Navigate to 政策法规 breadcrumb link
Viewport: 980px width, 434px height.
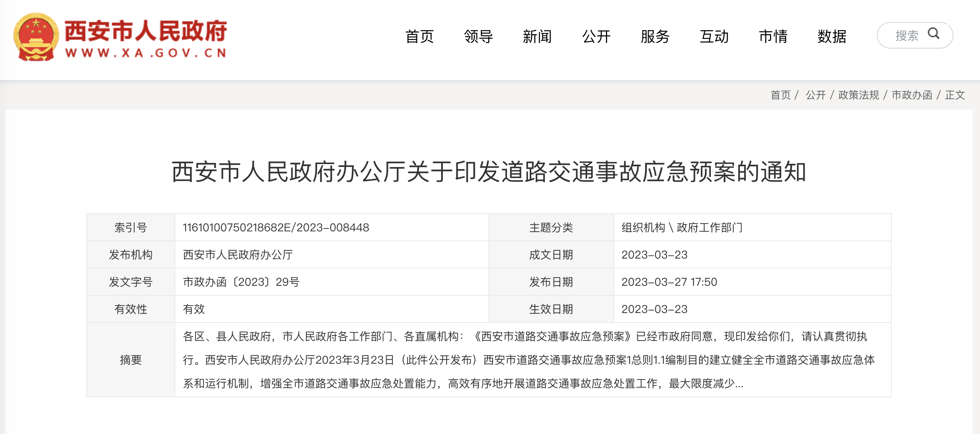click(x=859, y=95)
